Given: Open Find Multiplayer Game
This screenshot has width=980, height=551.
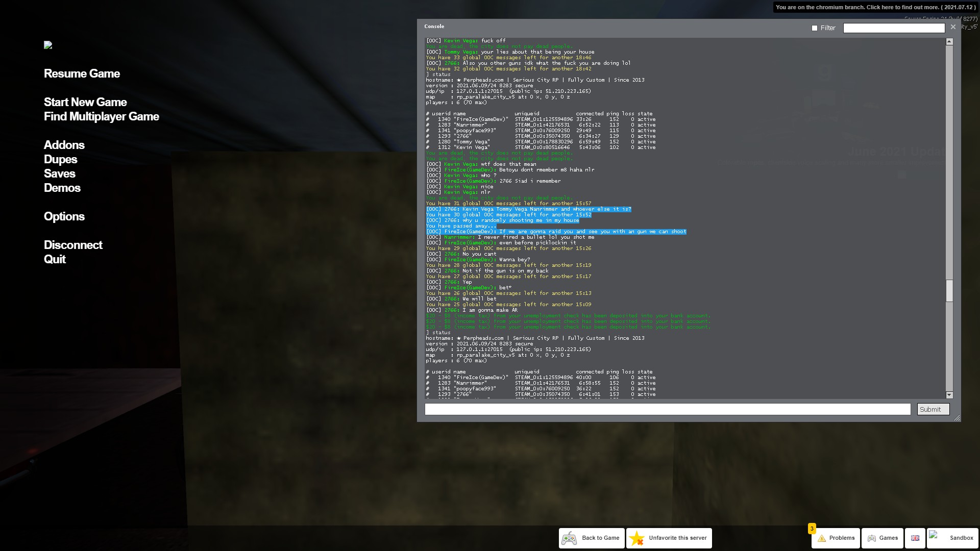Looking at the screenshot, I should click(x=102, y=116).
